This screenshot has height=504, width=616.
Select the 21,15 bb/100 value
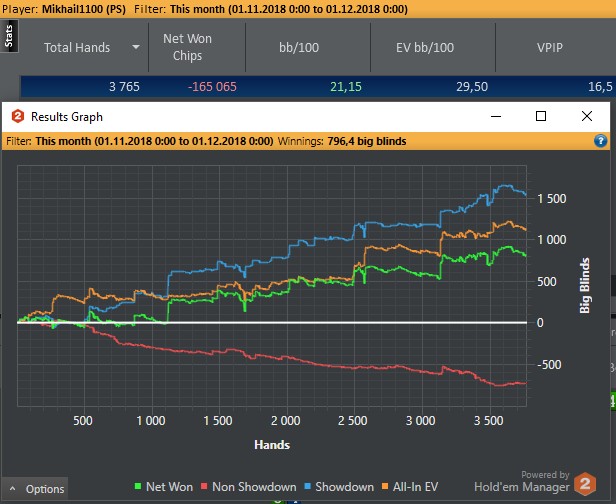coord(346,86)
